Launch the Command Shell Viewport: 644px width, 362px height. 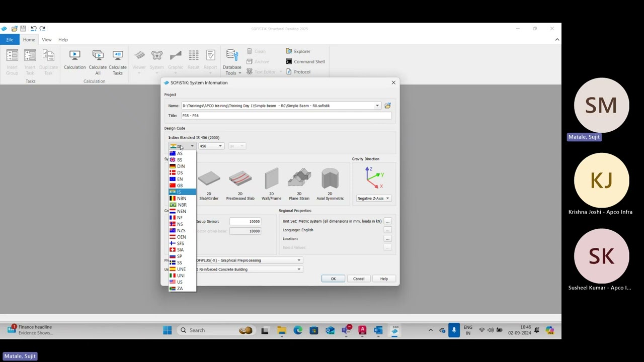pyautogui.click(x=305, y=61)
